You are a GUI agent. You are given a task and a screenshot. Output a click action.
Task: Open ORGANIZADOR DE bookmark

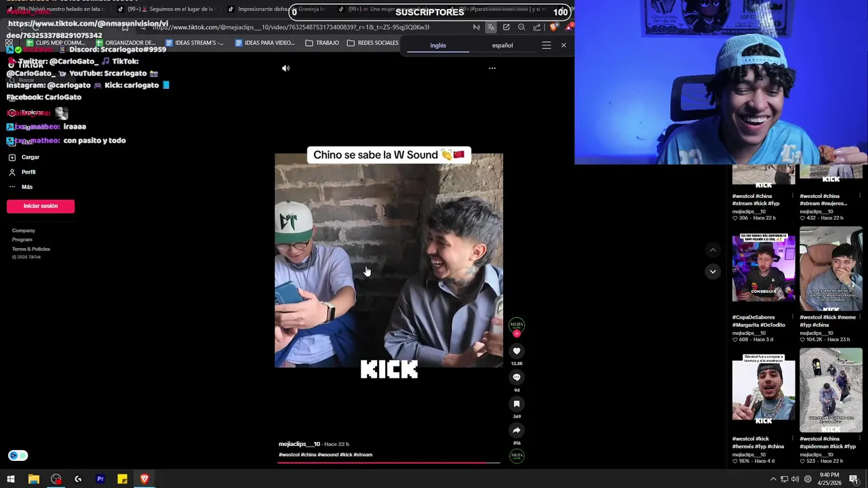coord(125,43)
